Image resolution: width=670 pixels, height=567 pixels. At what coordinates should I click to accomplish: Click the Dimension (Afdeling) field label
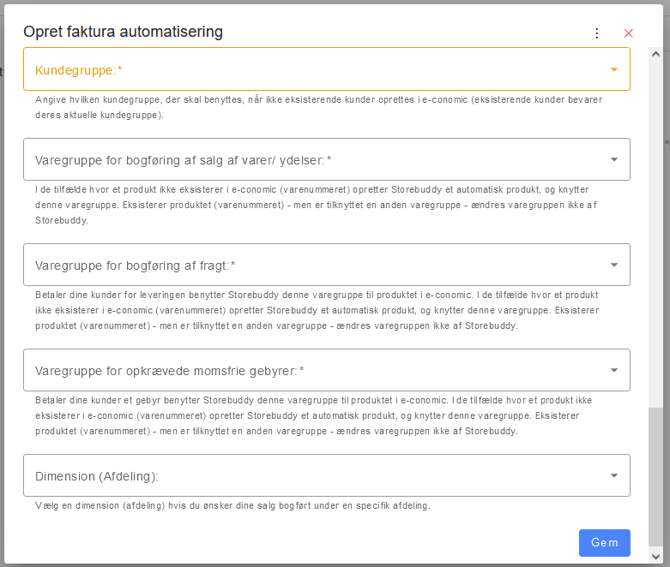(97, 476)
